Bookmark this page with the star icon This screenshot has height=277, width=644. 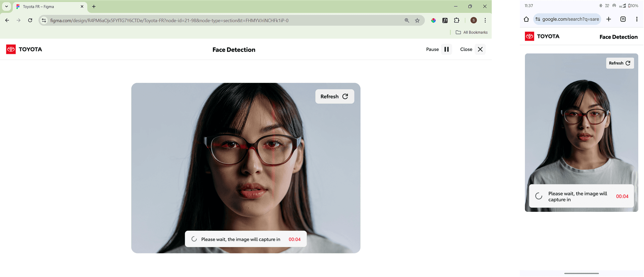pyautogui.click(x=417, y=20)
